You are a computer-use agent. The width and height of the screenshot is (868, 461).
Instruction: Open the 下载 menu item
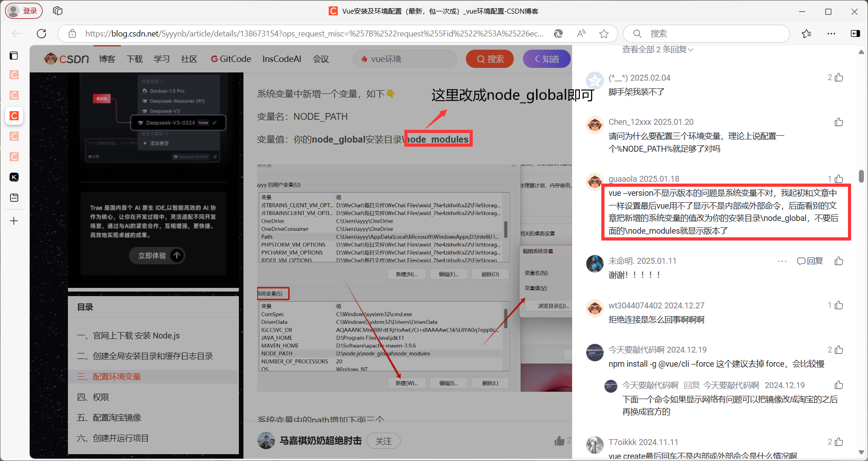tap(134, 59)
